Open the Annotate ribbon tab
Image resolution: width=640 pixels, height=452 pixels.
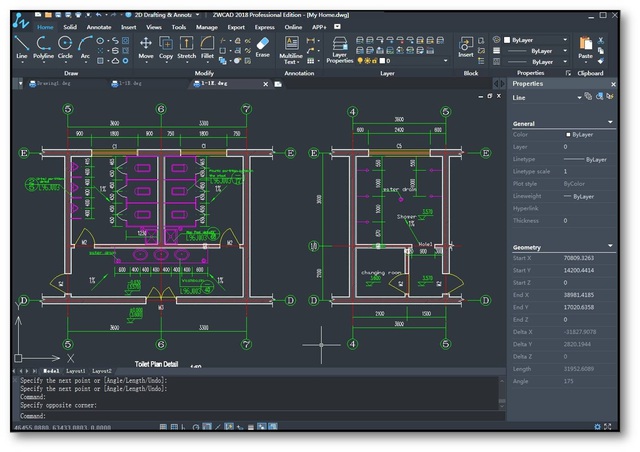[x=98, y=27]
